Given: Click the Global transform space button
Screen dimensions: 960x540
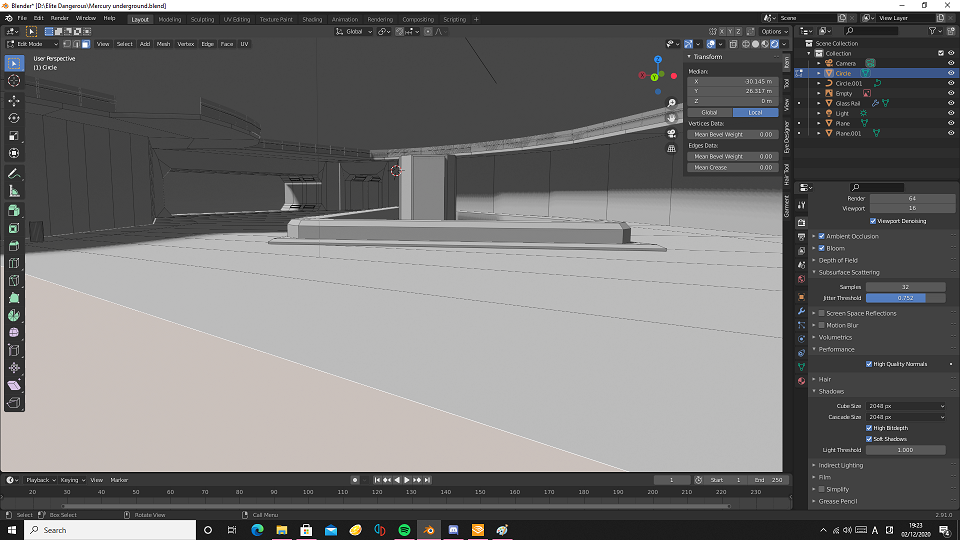Looking at the screenshot, I should [710, 113].
